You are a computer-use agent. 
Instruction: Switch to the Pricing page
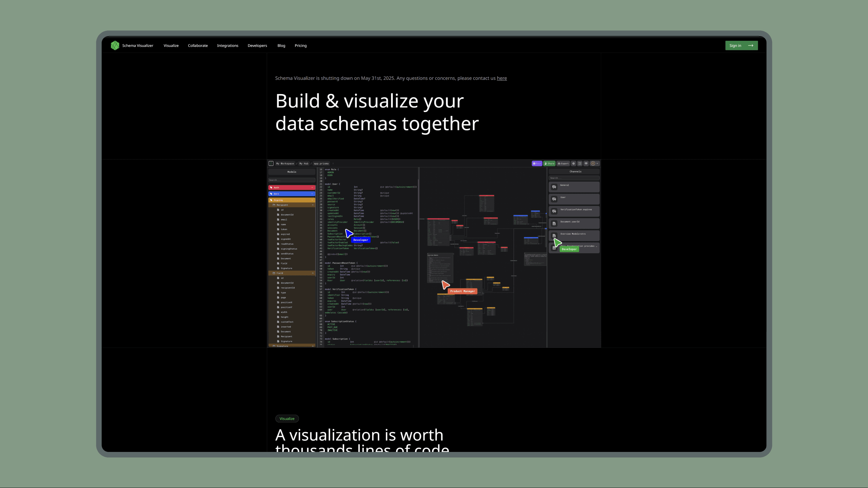300,45
